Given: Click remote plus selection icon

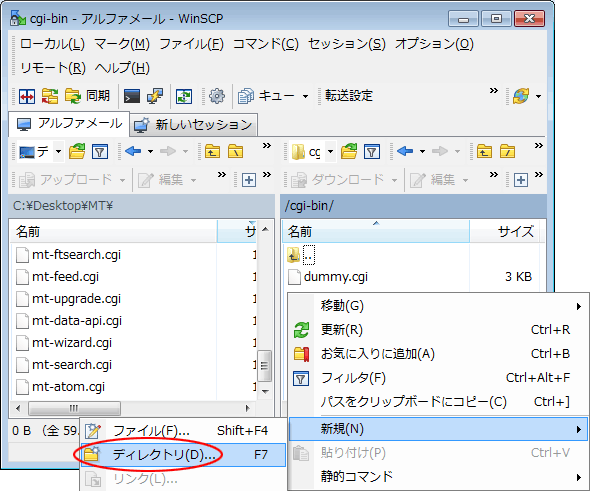Looking at the screenshot, I should pyautogui.click(x=521, y=180).
